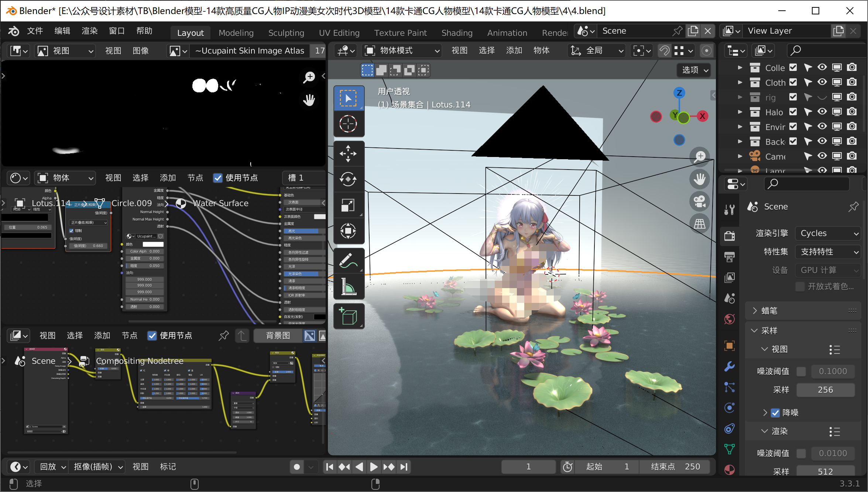This screenshot has width=868, height=492.
Task: Click the outliner search field
Action: pyautogui.click(x=826, y=51)
